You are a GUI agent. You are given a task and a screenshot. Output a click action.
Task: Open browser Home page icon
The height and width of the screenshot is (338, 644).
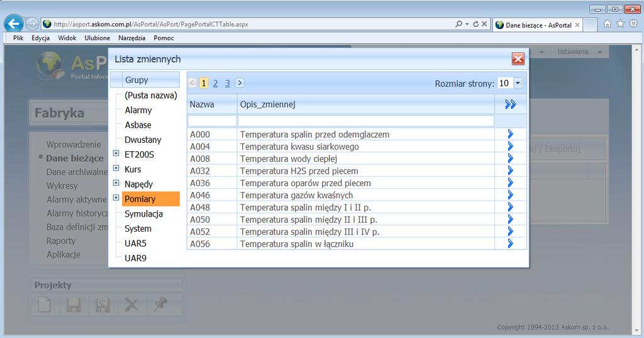click(x=608, y=24)
